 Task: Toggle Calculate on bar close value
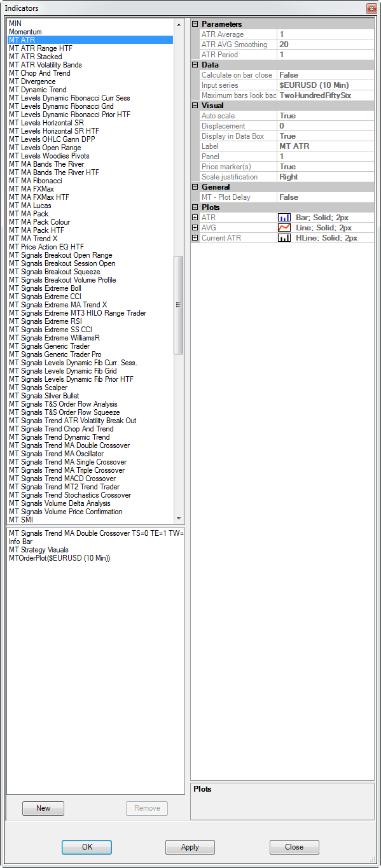point(326,75)
